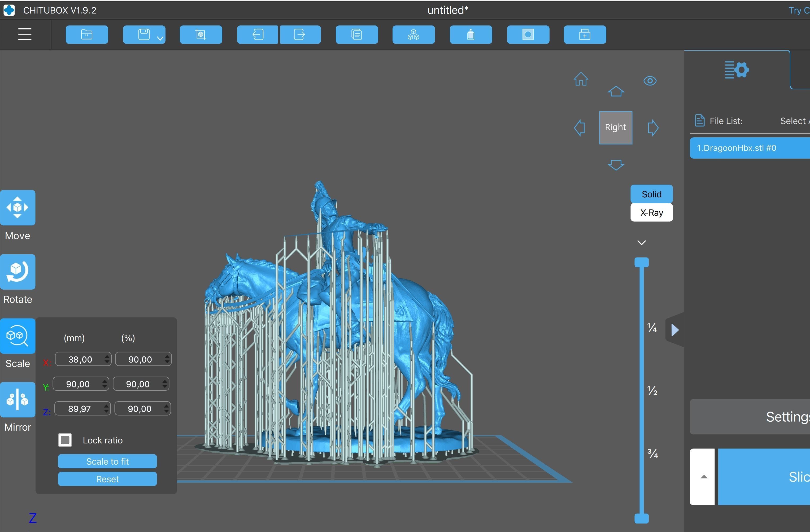Click the Scale to fit button
This screenshot has width=810, height=532.
tap(107, 461)
